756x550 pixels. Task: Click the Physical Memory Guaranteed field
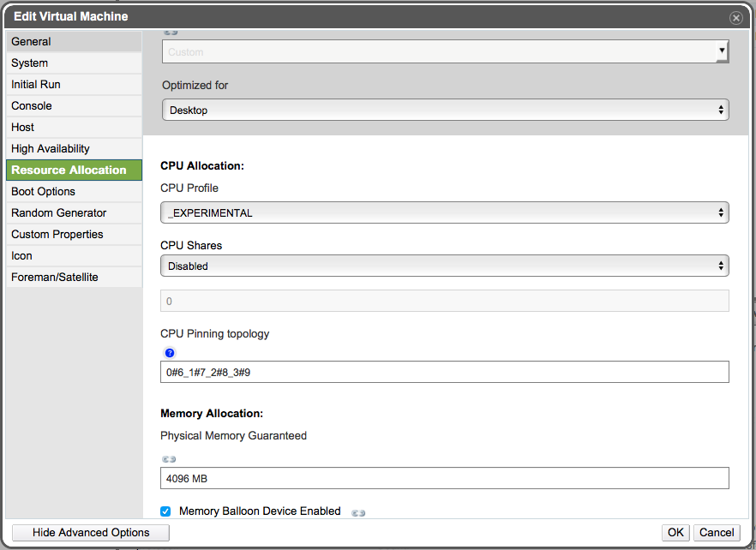[445, 478]
